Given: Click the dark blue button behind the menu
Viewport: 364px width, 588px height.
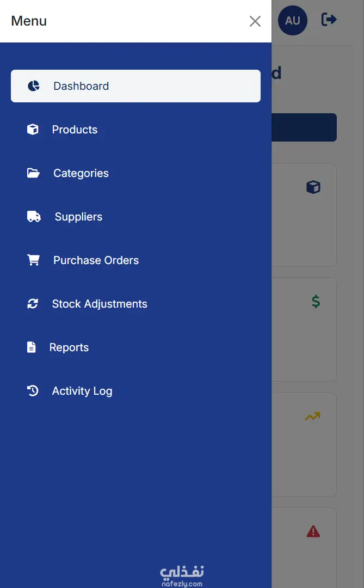Looking at the screenshot, I should click(x=304, y=127).
